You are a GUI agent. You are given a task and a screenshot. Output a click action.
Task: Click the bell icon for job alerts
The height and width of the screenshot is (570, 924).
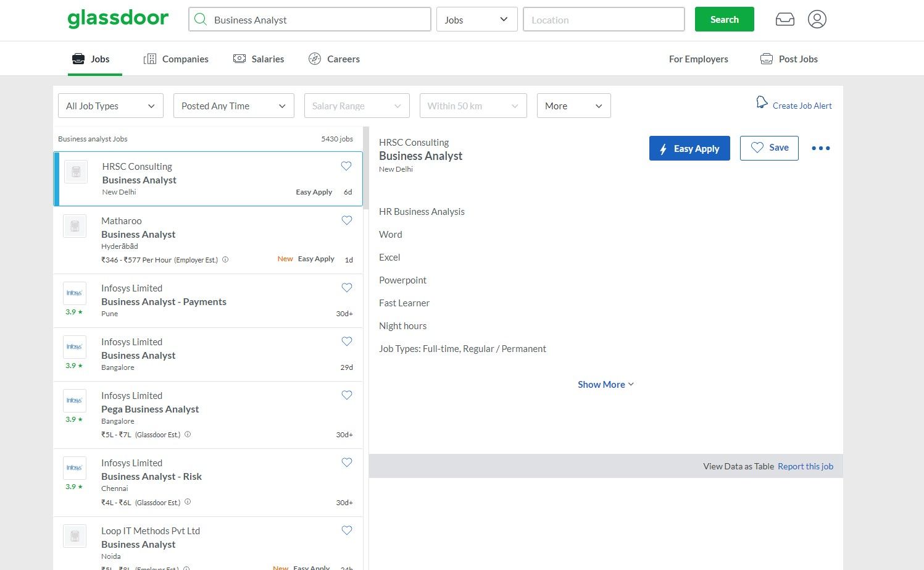[x=762, y=103]
